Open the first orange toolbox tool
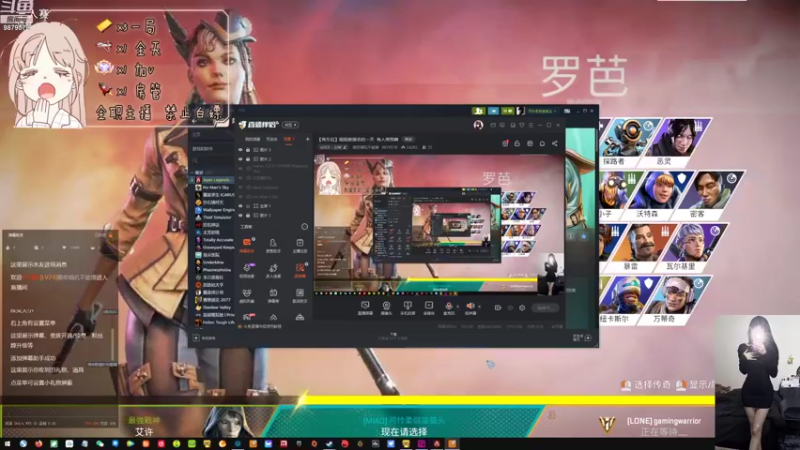The height and width of the screenshot is (450, 800). tap(247, 245)
